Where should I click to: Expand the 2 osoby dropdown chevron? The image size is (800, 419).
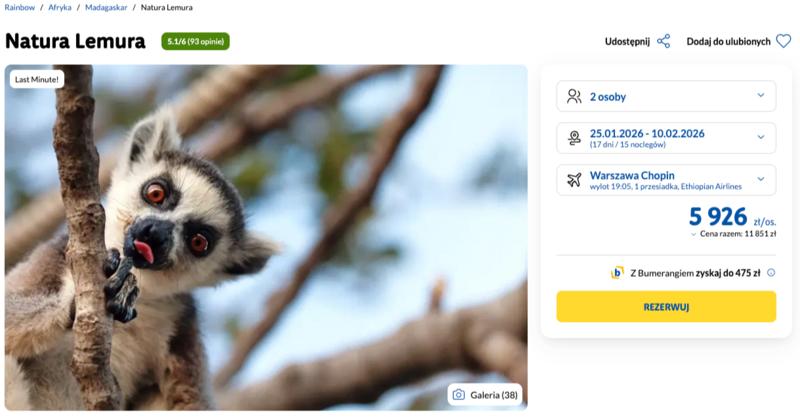760,96
